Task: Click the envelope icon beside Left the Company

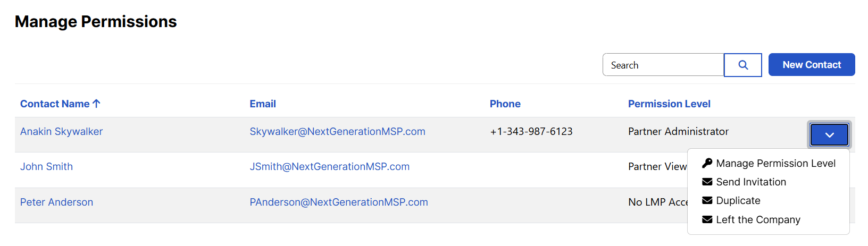Action: (x=707, y=219)
